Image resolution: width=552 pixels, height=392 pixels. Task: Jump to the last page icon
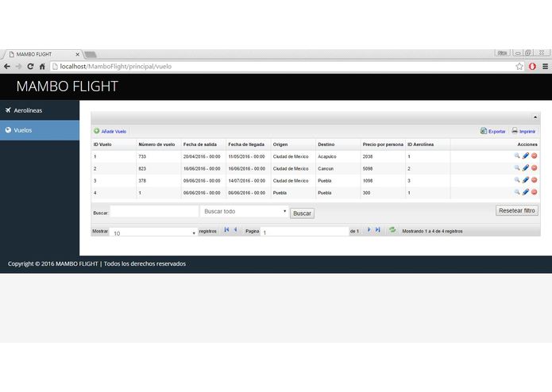pos(378,229)
